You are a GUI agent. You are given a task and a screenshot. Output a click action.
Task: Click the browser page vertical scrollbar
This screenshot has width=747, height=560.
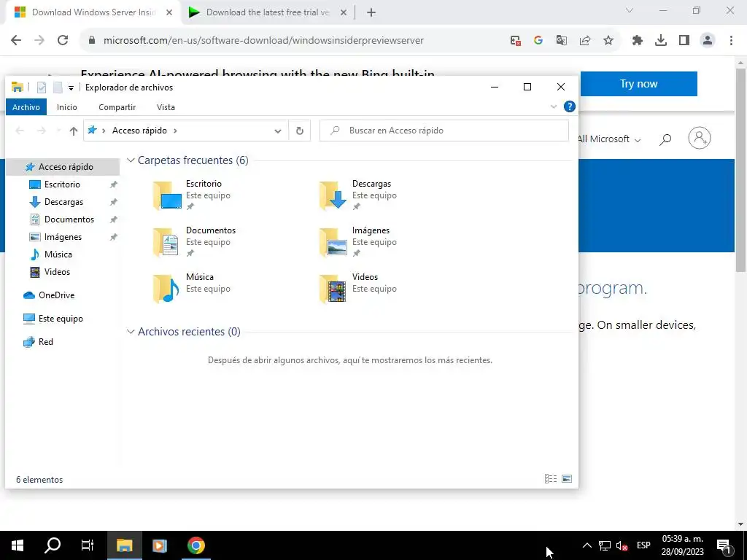click(740, 169)
